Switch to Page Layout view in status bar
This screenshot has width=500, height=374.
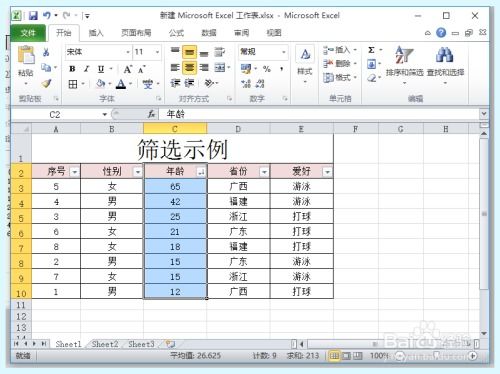click(346, 356)
